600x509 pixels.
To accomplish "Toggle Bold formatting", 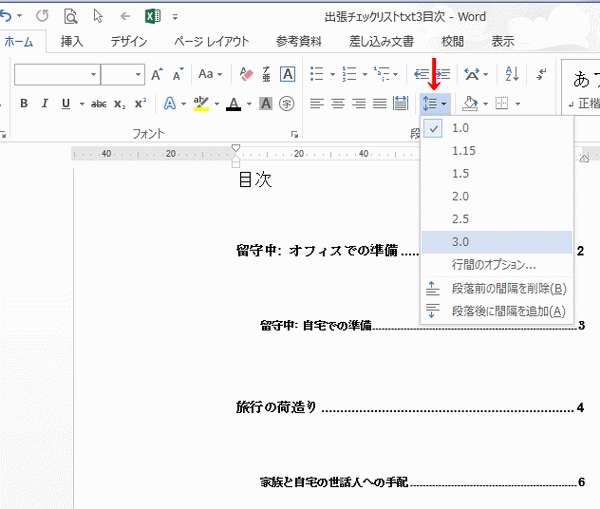I will coord(24,103).
